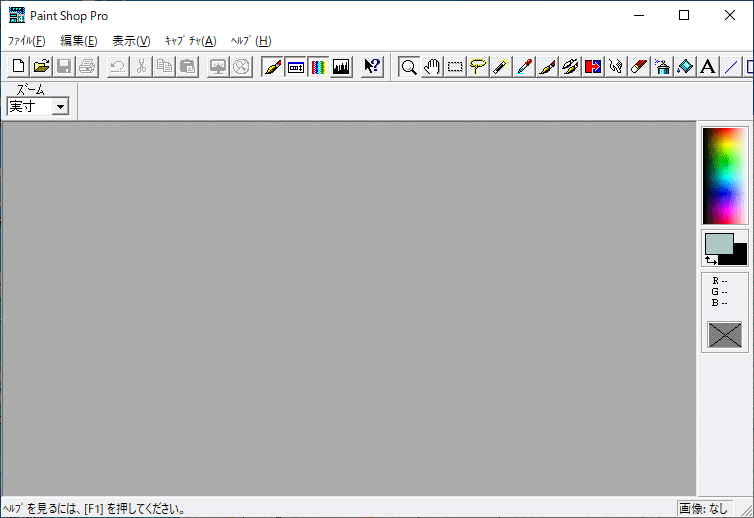The width and height of the screenshot is (754, 518).
Task: Maximize the Paint Shop Pro window
Action: coord(684,15)
